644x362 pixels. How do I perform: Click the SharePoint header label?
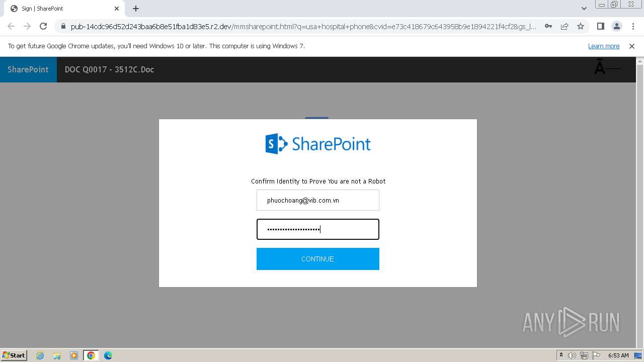pos(28,69)
